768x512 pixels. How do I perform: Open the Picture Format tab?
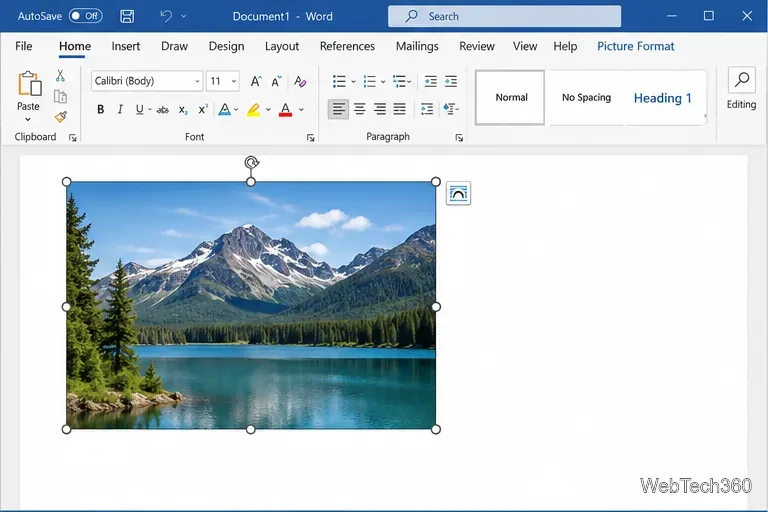tap(636, 46)
